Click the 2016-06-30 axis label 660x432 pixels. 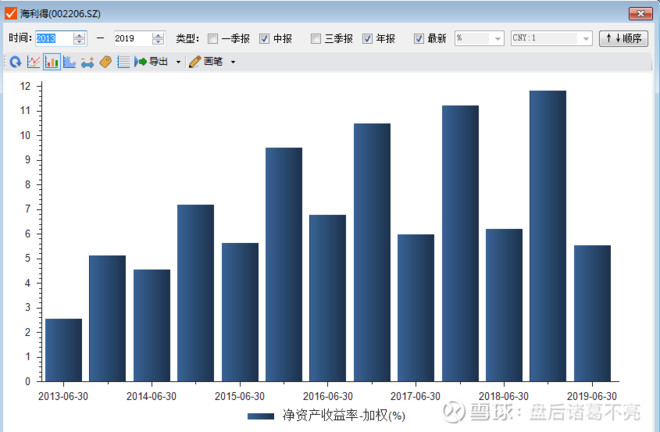[327, 396]
